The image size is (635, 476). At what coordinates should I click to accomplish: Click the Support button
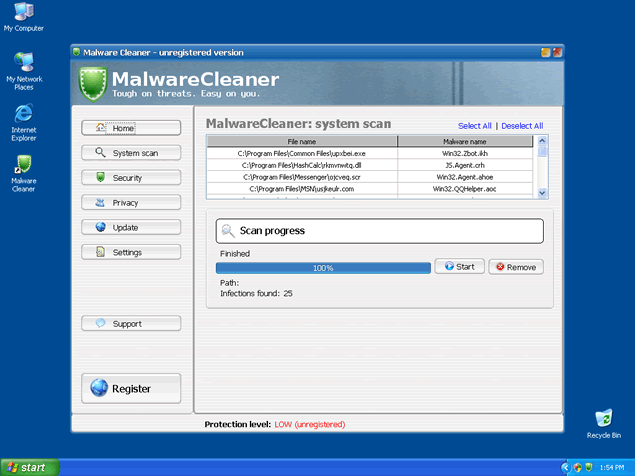click(x=131, y=324)
